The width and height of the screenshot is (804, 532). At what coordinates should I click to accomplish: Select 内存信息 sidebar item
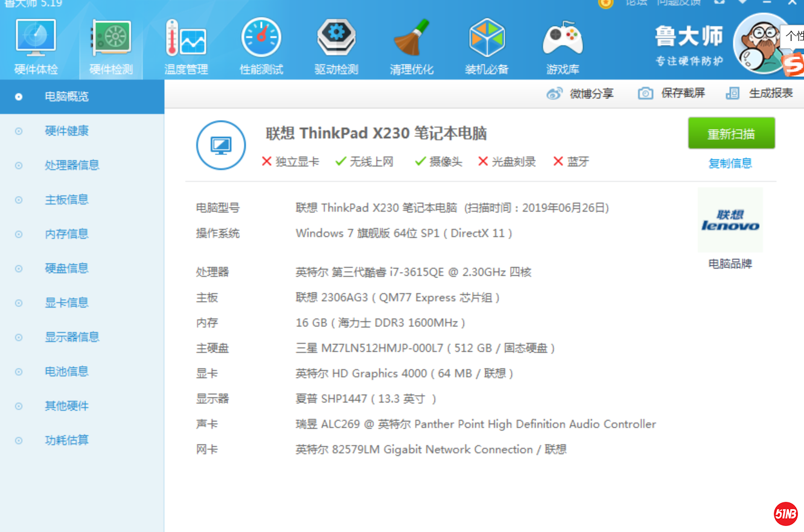[66, 234]
